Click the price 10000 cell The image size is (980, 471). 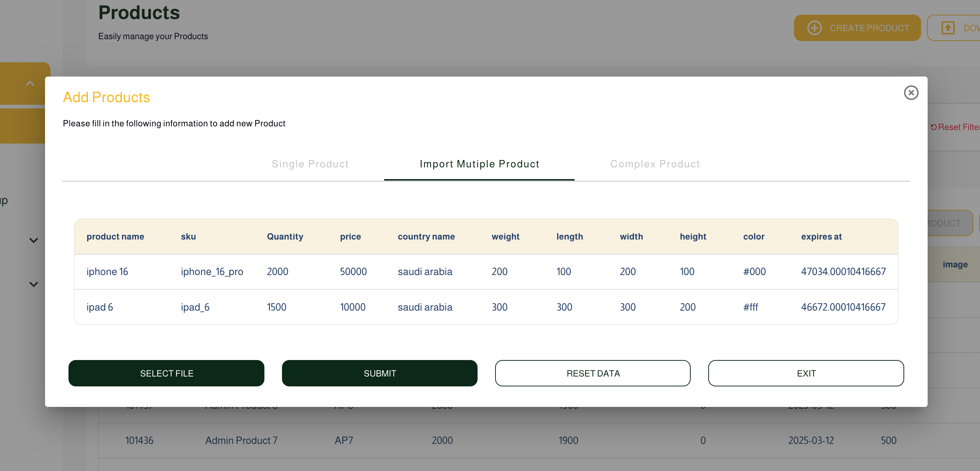[x=353, y=307]
